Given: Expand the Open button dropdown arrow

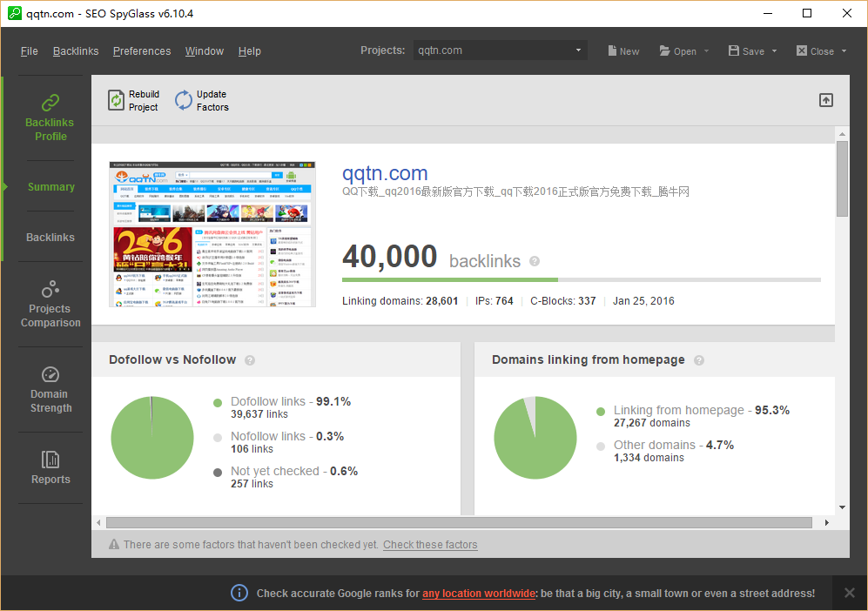Looking at the screenshot, I should [x=706, y=51].
